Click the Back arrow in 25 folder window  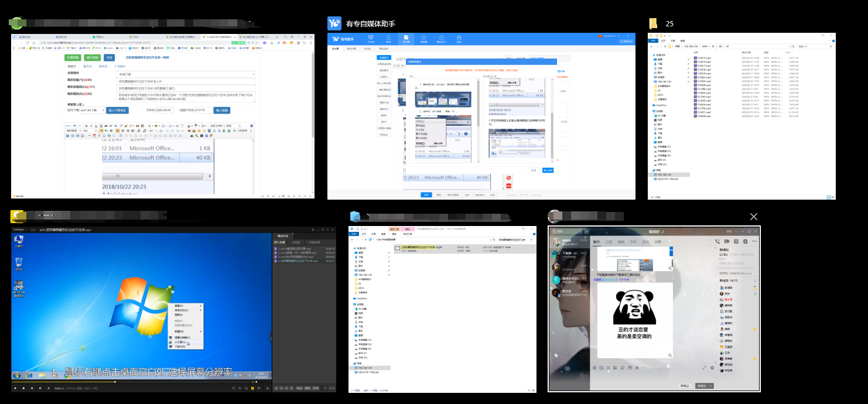pos(651,46)
